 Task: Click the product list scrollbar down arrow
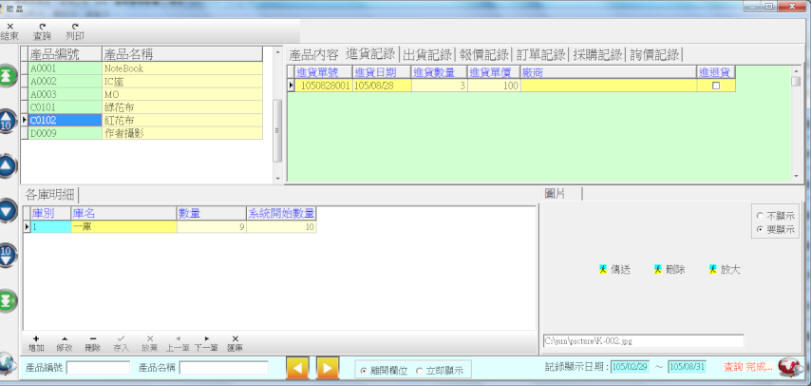click(278, 178)
